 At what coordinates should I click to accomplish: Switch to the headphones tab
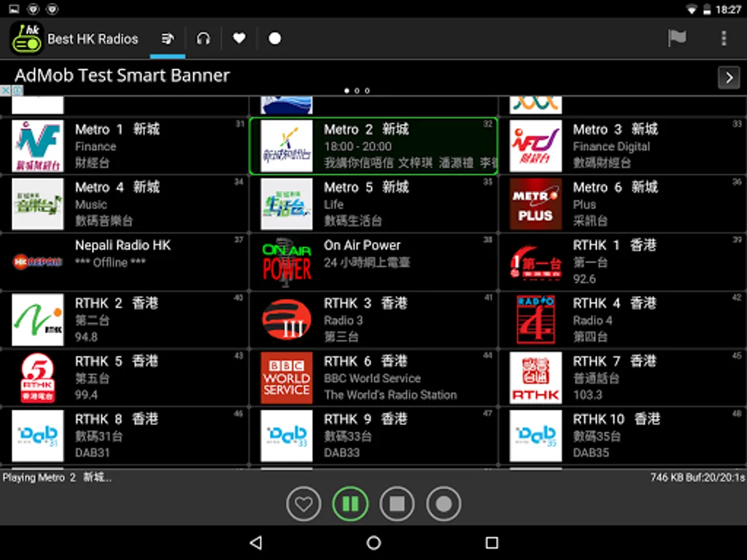204,39
